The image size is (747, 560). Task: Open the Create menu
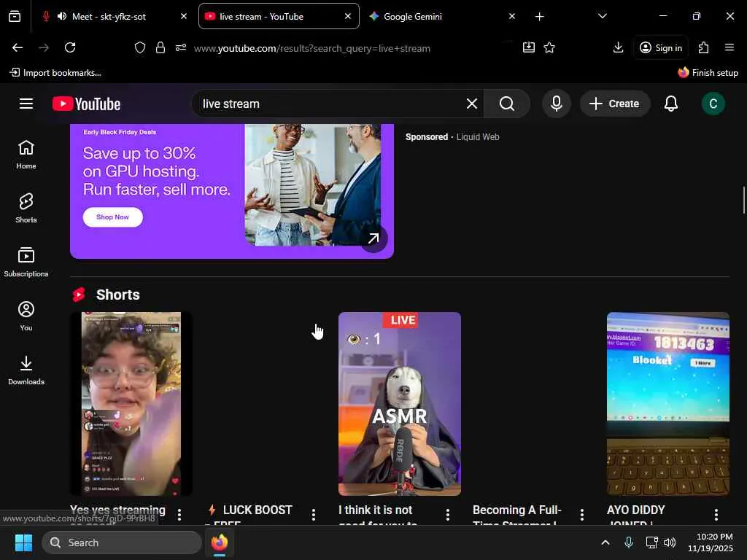coord(614,104)
